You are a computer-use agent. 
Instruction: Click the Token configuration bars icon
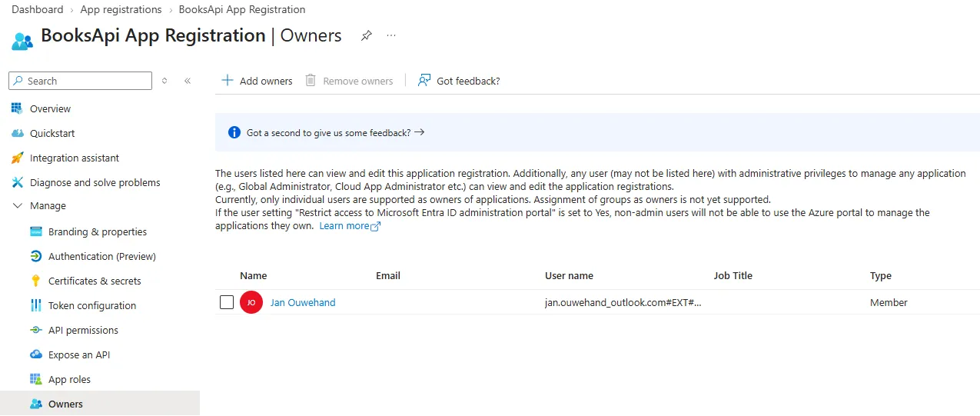pyautogui.click(x=35, y=305)
